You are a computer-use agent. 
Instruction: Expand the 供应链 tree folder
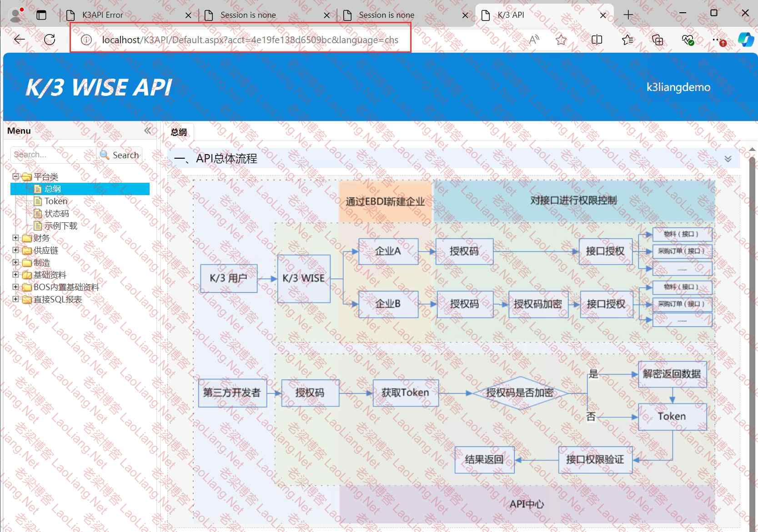pos(16,250)
